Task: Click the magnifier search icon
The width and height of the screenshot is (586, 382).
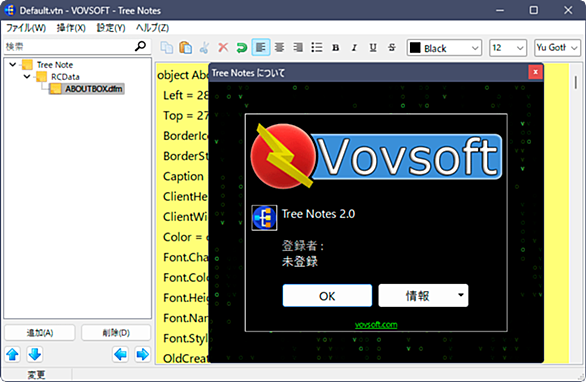Action: click(140, 46)
